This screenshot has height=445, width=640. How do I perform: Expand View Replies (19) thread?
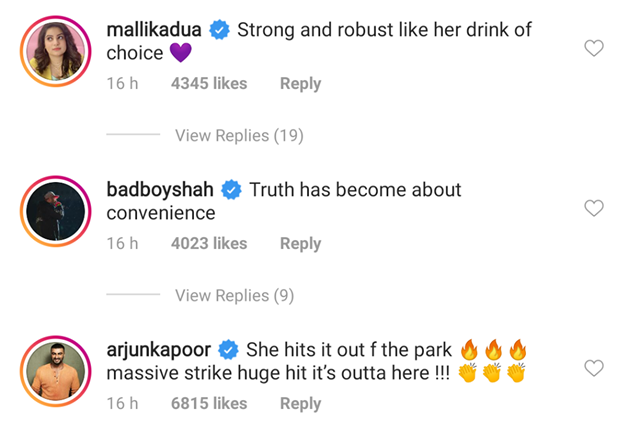point(239,136)
